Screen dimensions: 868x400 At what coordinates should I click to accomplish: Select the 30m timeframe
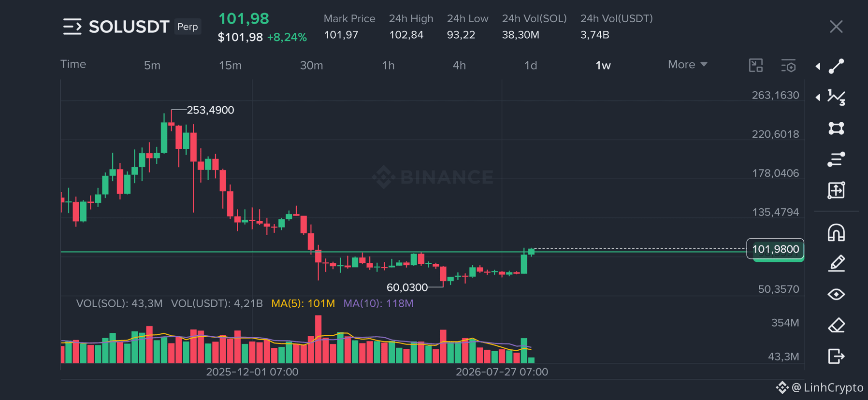point(311,65)
